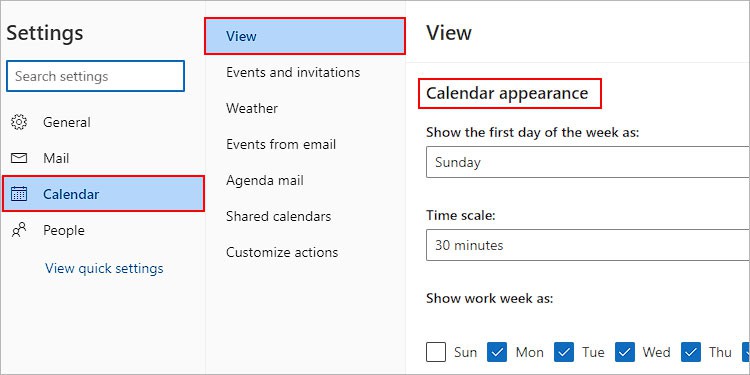
Task: Click the General gear icon
Action: pos(19,122)
